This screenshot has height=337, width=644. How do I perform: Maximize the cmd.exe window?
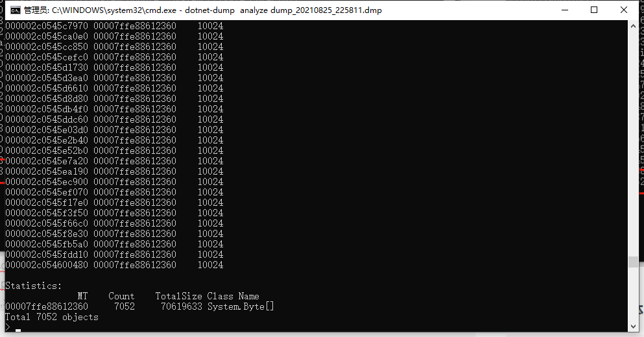[x=594, y=10]
